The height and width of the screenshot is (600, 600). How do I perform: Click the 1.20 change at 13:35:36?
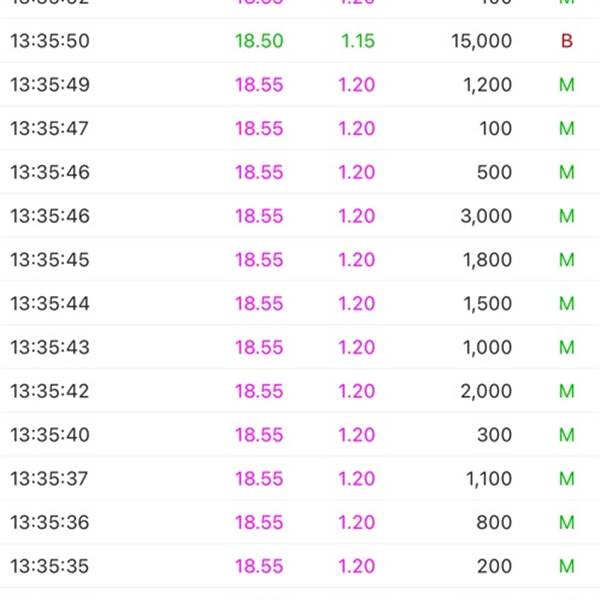357,522
